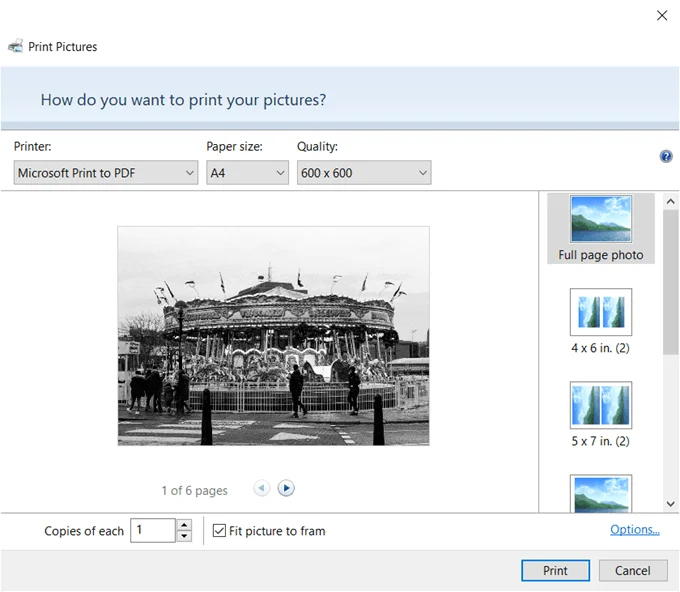Select 5 x 7 in. (2) layout
The width and height of the screenshot is (680, 592).
(x=601, y=415)
